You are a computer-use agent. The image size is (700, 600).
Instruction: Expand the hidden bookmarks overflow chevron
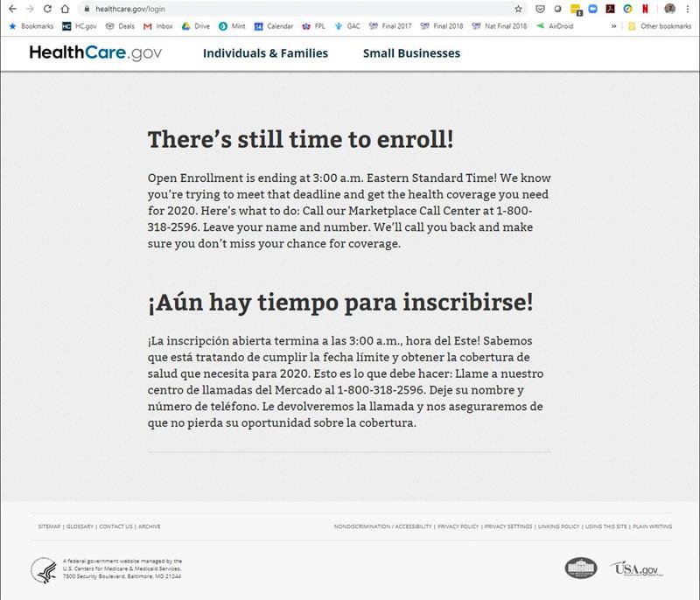[x=613, y=26]
